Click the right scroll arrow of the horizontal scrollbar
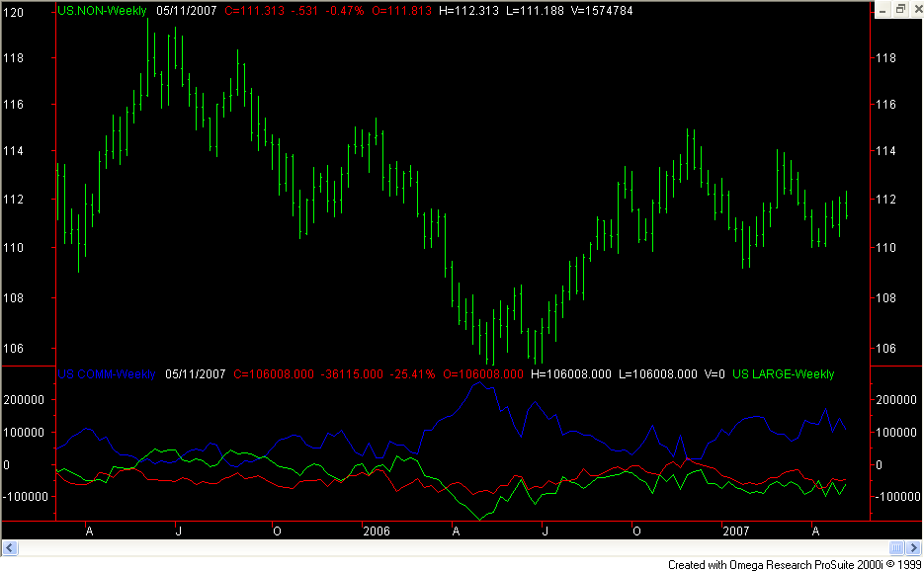Viewport: 924px width, 571px height. pos(913,548)
